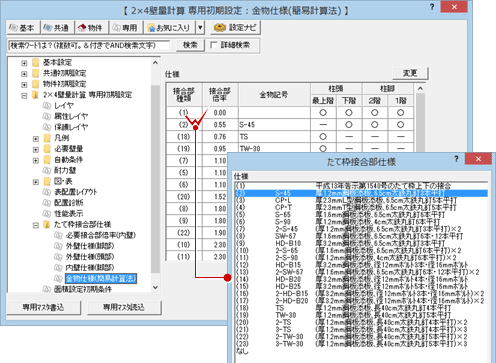Select the (9) HD-B10 row in the list
The image size is (496, 363).
click(361, 243)
